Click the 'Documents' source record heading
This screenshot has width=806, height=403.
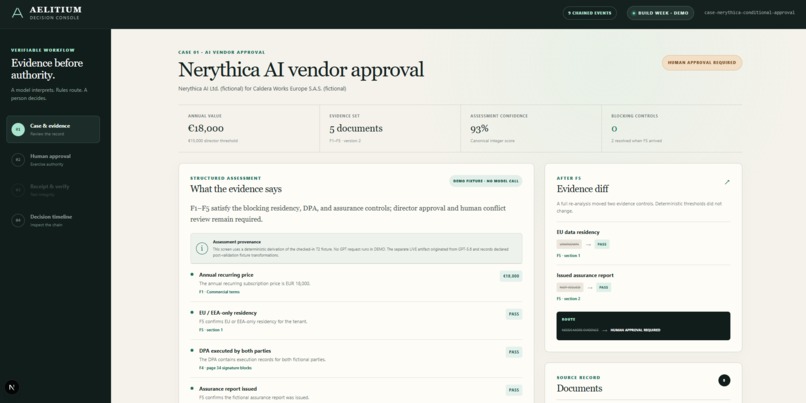click(579, 388)
